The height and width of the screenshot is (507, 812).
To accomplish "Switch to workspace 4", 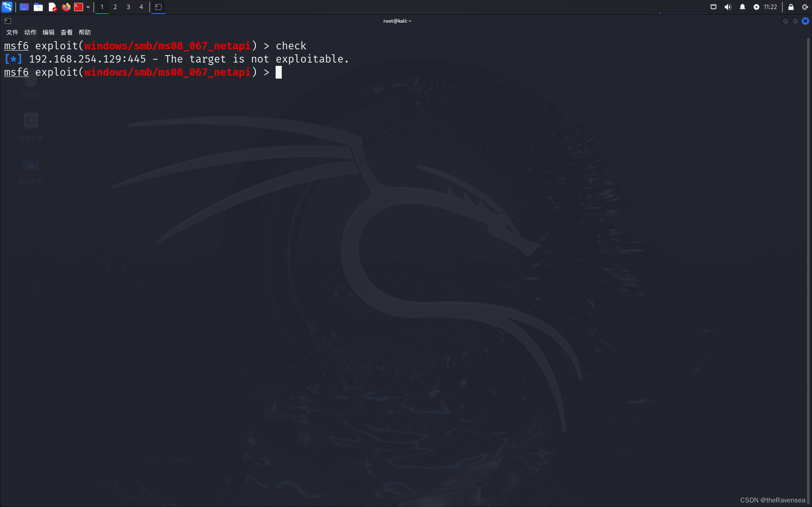I will click(141, 7).
